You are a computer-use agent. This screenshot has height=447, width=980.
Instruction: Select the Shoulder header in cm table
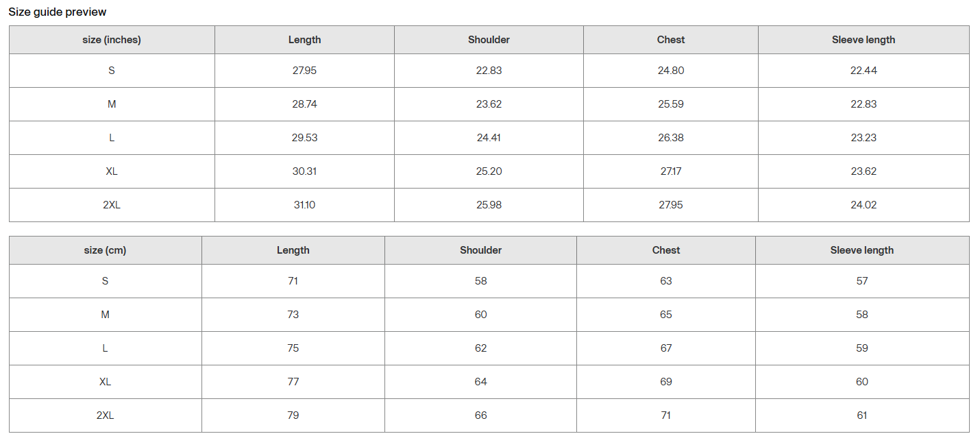(480, 250)
